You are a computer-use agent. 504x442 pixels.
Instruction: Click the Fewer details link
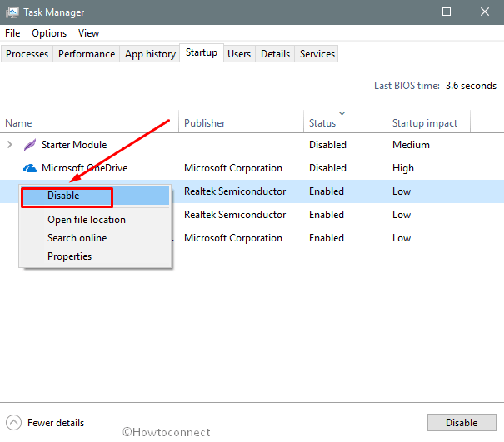click(56, 423)
